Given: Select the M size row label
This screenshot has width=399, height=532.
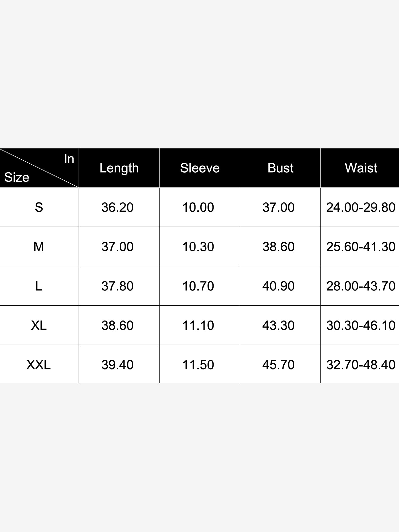Looking at the screenshot, I should point(39,247).
